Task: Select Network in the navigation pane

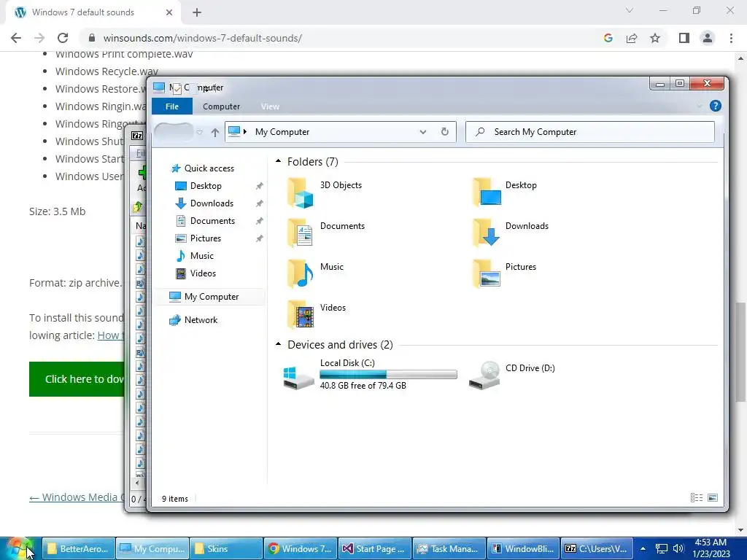Action: 201,320
